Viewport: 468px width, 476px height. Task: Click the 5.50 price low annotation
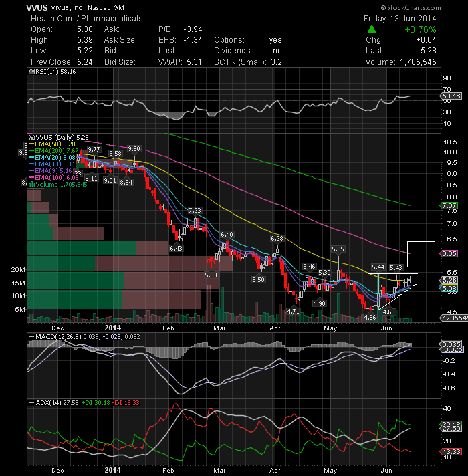[x=258, y=279]
